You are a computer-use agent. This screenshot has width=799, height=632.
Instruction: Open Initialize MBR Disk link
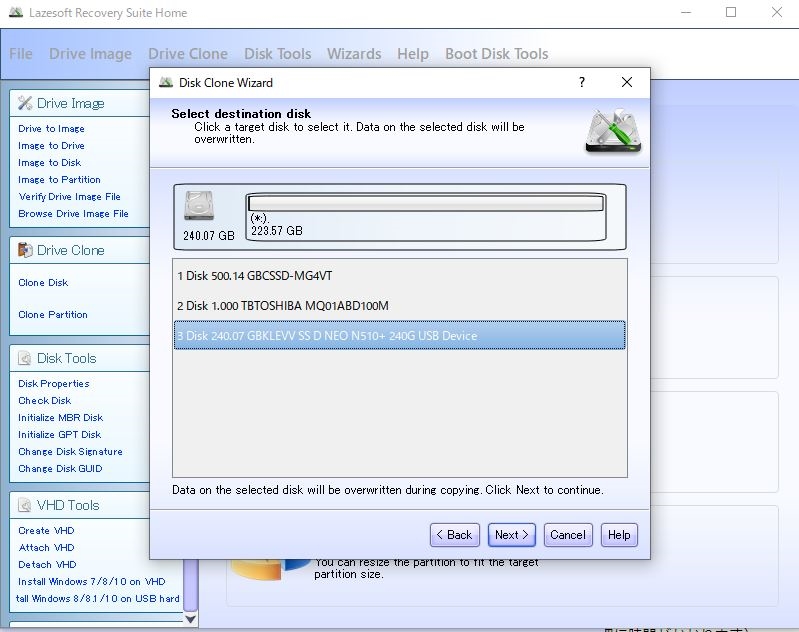click(x=61, y=417)
